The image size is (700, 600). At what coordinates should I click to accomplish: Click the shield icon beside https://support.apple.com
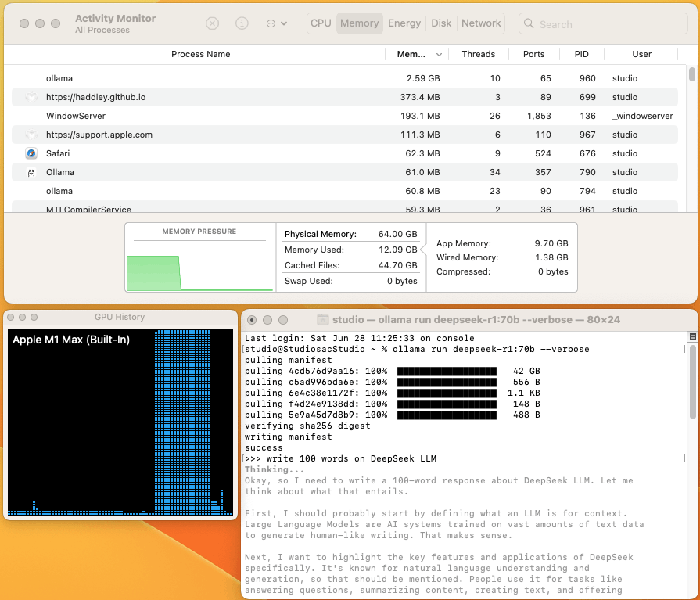point(31,135)
